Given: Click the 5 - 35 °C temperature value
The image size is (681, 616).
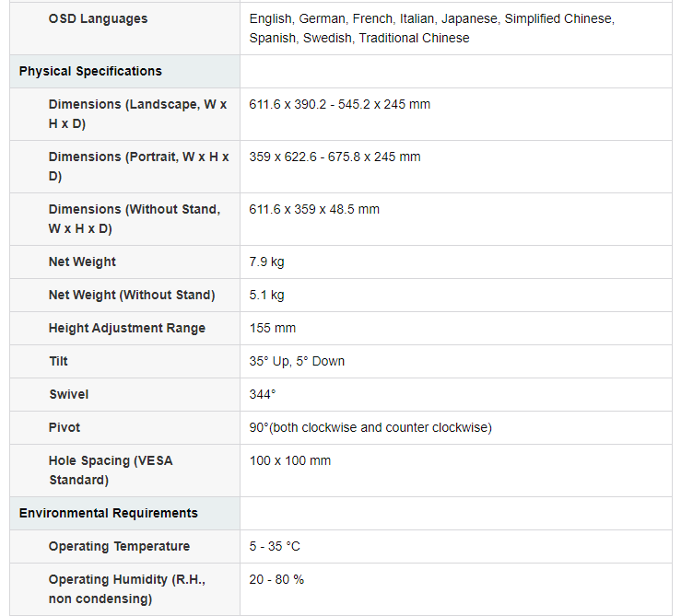Looking at the screenshot, I should pyautogui.click(x=275, y=546).
